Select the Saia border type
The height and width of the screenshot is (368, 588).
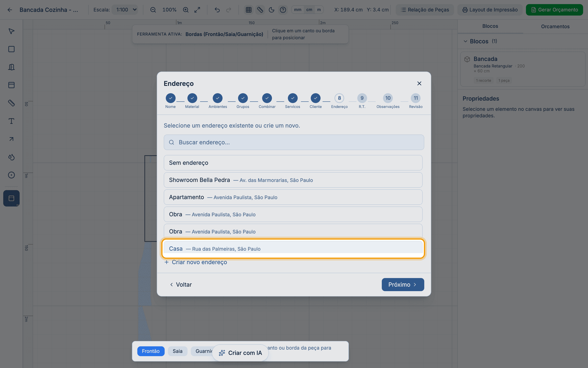point(177,351)
